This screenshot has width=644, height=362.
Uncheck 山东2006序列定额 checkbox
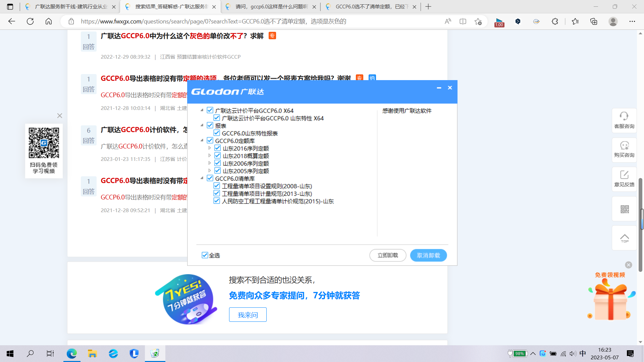click(217, 163)
